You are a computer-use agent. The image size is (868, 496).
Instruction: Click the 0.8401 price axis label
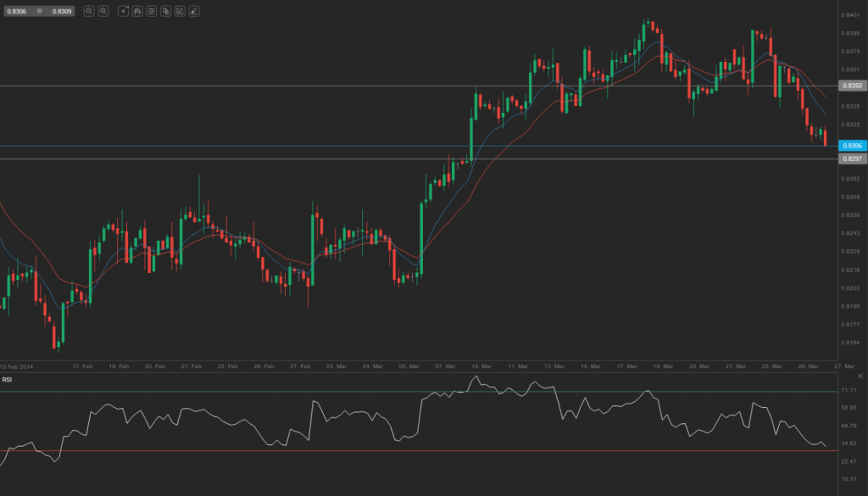849,14
